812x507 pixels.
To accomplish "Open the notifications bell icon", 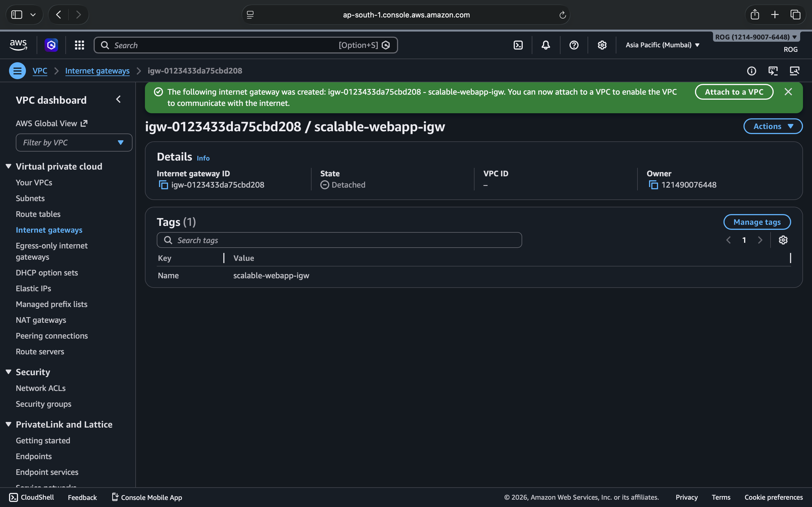I will (546, 45).
